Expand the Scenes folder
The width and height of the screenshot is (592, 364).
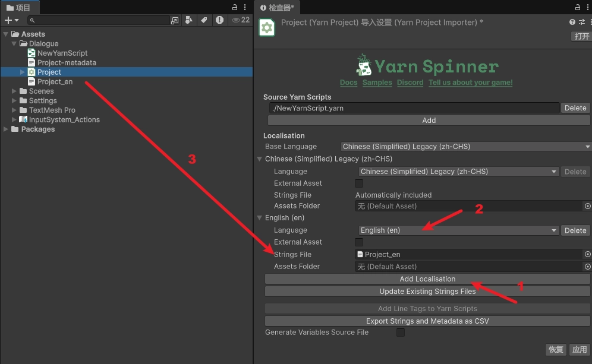[14, 91]
